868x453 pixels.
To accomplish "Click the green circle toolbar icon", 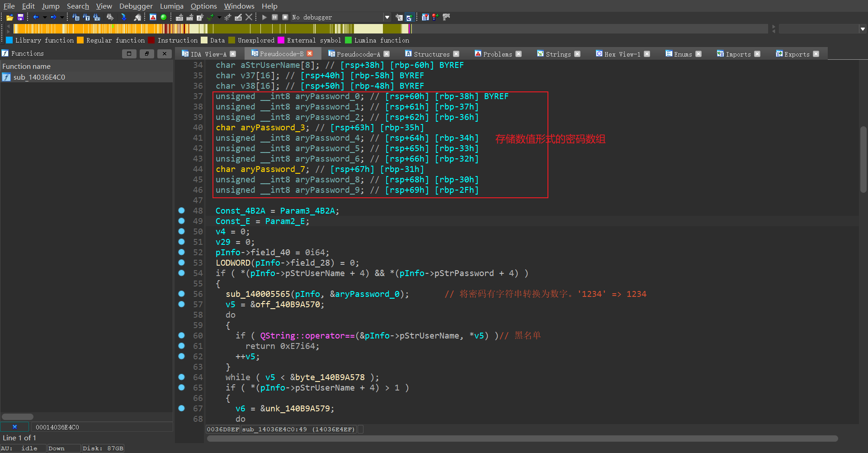I will (164, 17).
